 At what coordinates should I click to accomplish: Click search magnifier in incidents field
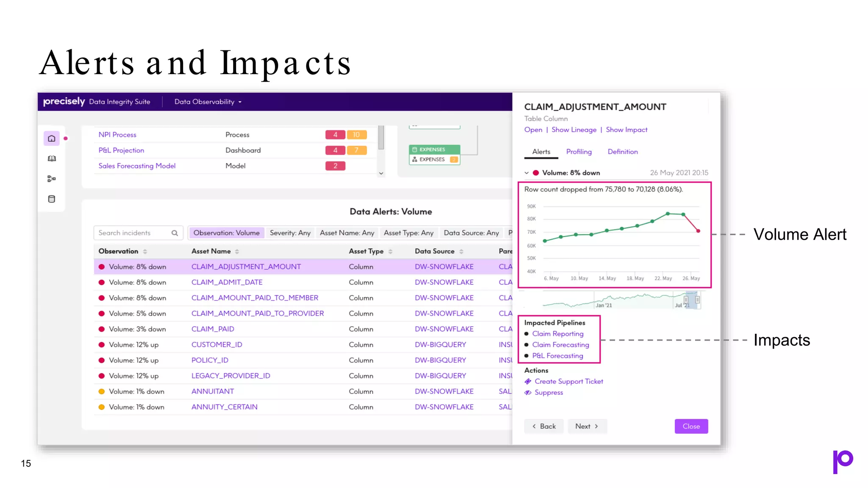(175, 233)
